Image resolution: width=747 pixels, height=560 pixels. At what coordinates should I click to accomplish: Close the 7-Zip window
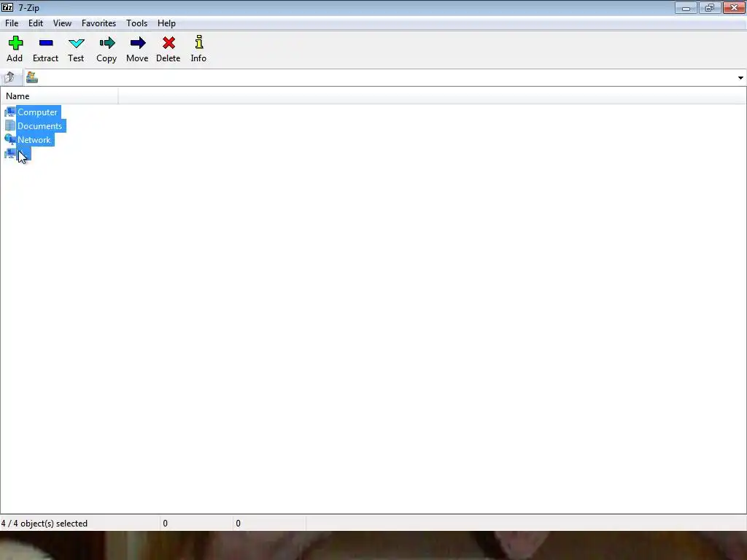click(734, 7)
